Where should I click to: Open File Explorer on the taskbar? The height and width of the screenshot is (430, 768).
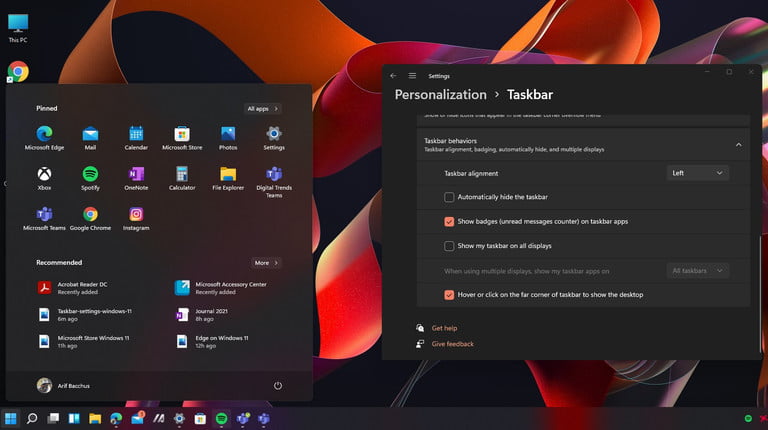point(95,418)
